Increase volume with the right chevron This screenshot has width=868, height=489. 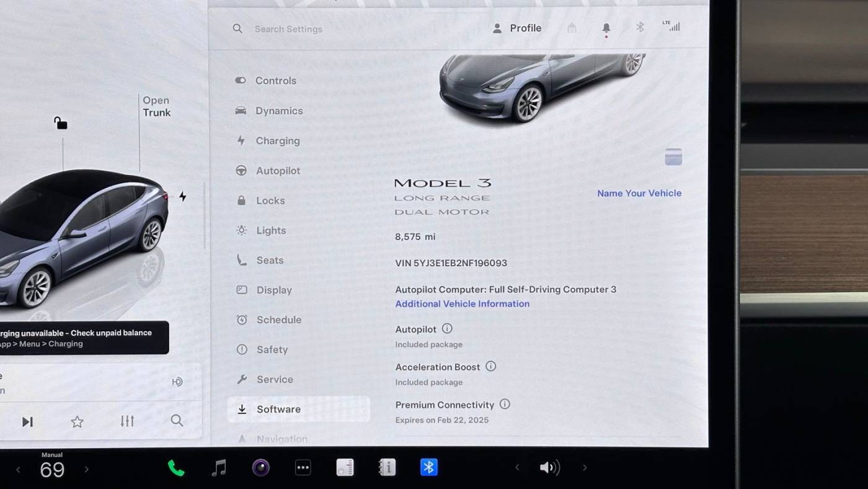coord(585,468)
